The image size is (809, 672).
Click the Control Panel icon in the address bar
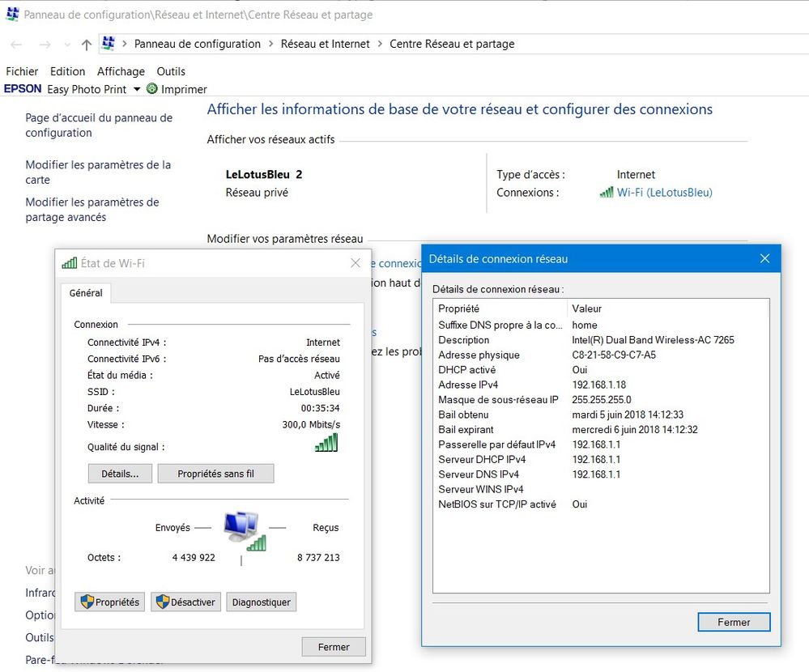tap(108, 44)
